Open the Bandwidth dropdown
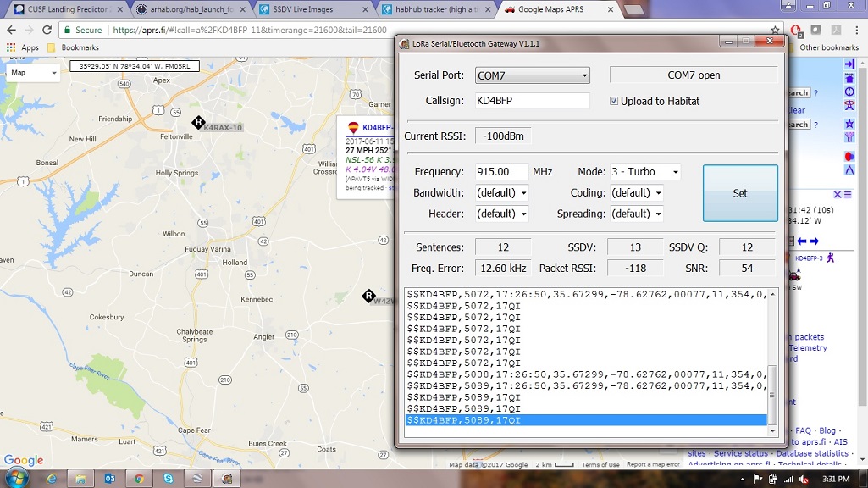 coord(501,193)
